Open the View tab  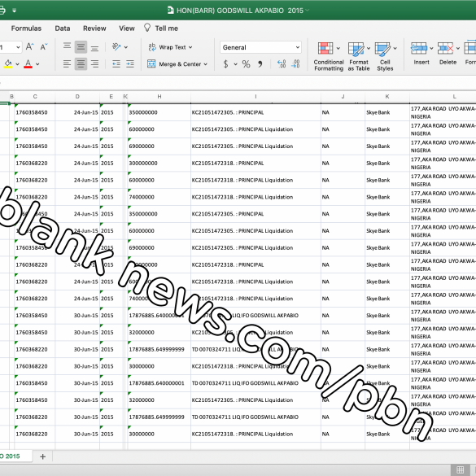[127, 28]
